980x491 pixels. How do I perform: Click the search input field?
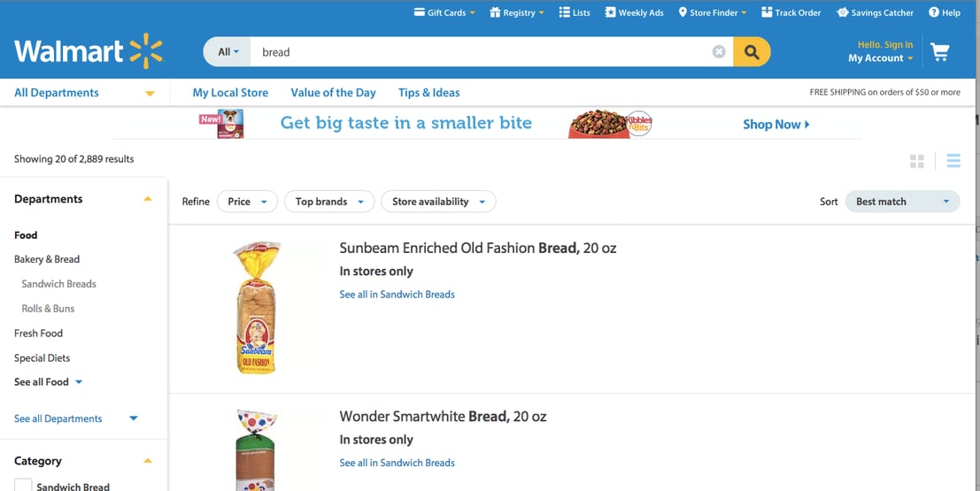[x=478, y=52]
